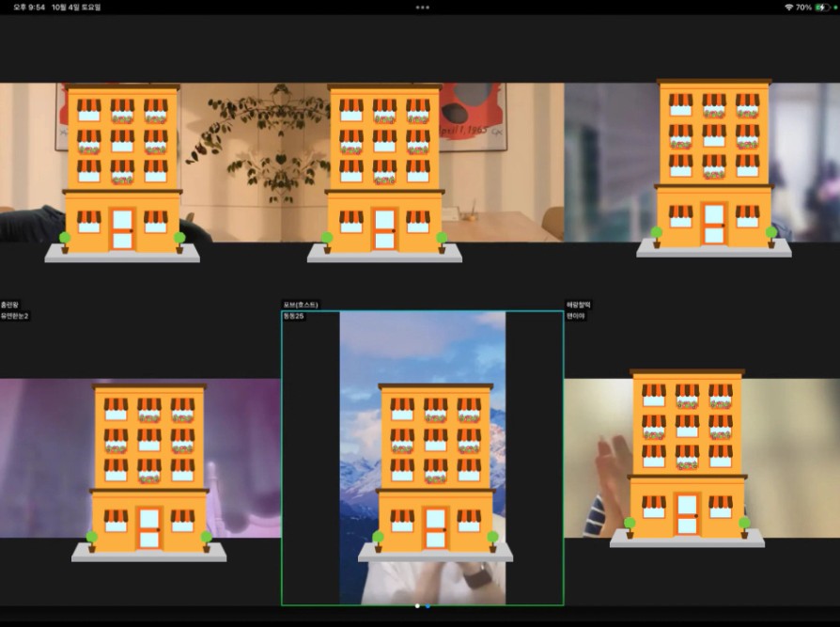Image resolution: width=840 pixels, height=627 pixels.
Task: Tap the date 10월 4일 토요일
Action: point(76,7)
